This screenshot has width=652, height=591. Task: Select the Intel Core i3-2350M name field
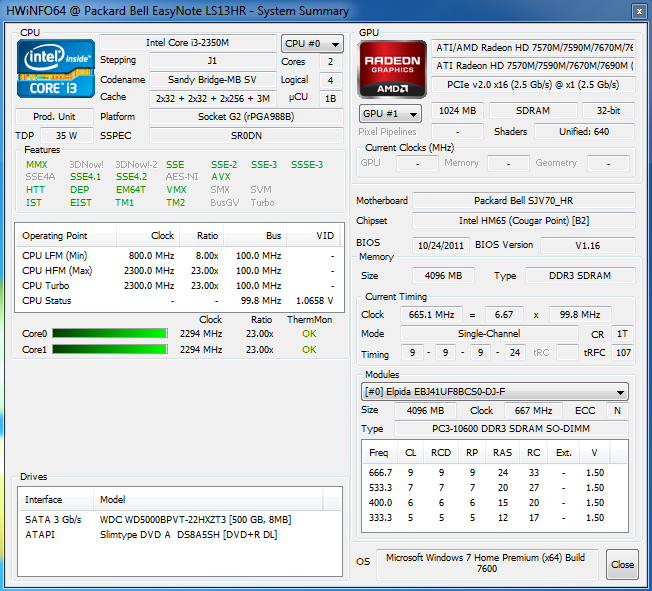(x=188, y=43)
